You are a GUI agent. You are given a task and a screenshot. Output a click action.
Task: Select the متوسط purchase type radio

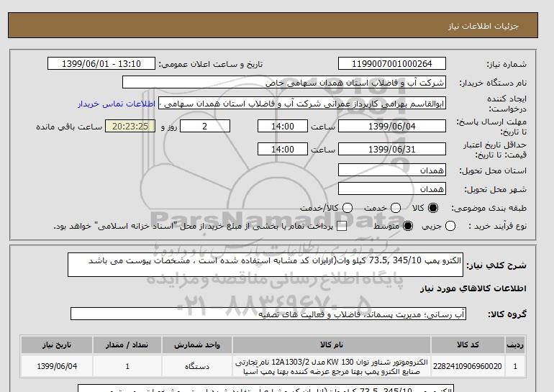(x=408, y=226)
